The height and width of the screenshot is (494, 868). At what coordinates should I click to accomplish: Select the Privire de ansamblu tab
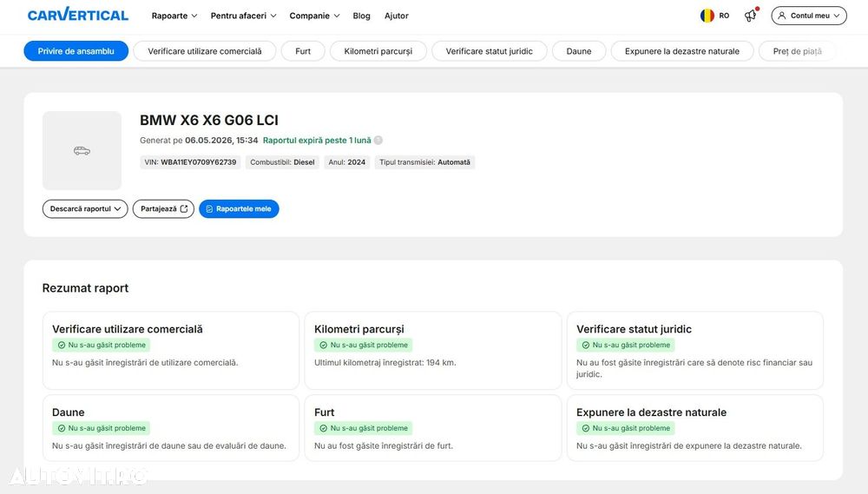(76, 51)
